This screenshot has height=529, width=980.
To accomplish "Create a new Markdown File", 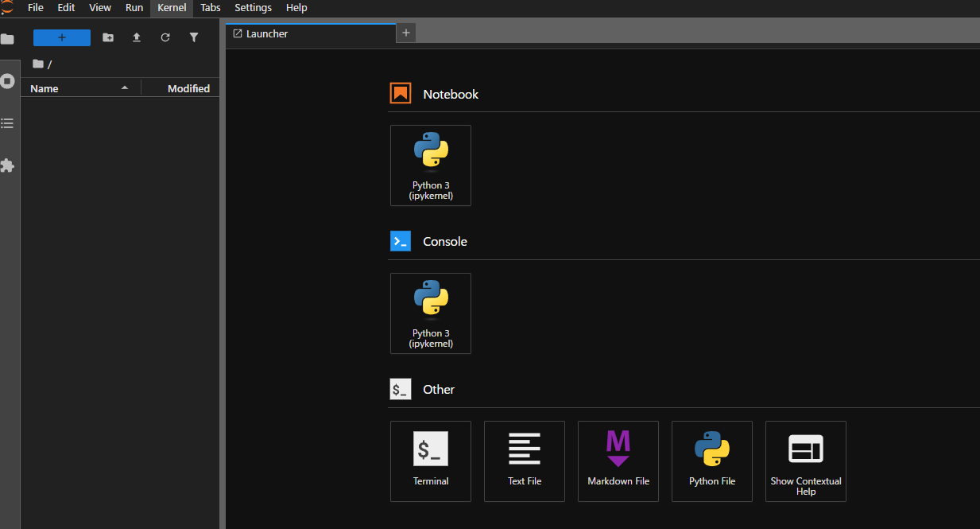I will pyautogui.click(x=618, y=461).
